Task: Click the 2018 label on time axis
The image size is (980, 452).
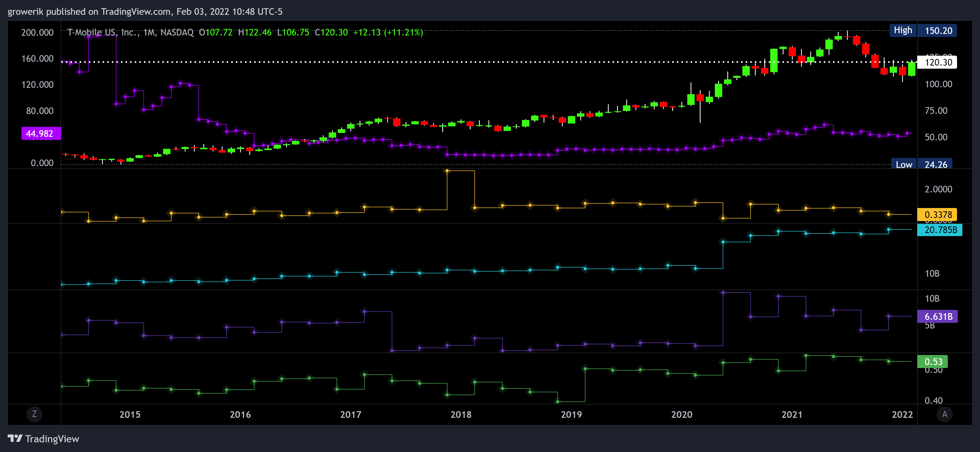Action: click(461, 414)
